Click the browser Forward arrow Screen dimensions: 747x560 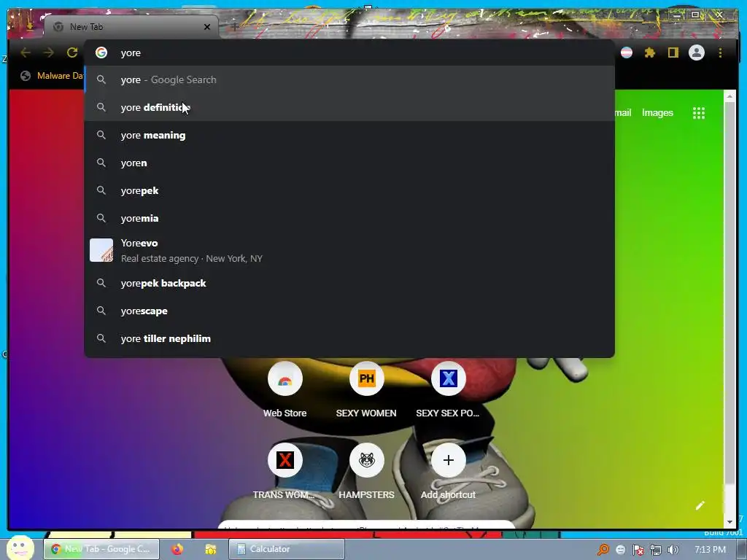click(49, 52)
